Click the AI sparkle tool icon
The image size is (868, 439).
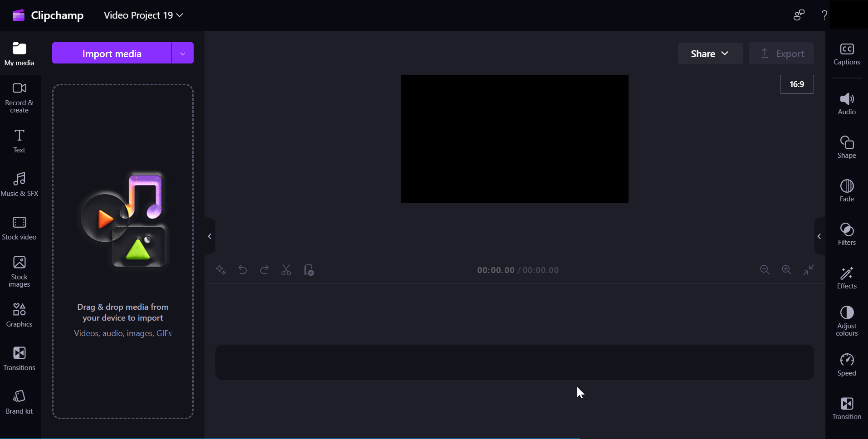point(221,270)
